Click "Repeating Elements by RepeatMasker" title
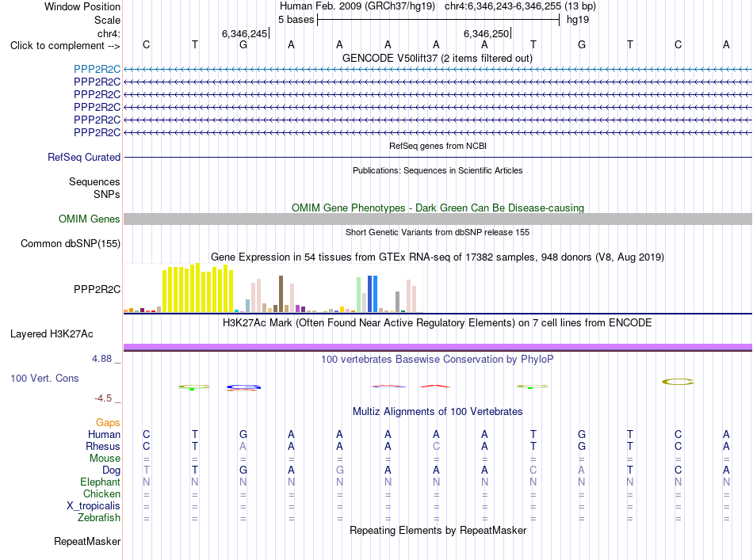753x560 pixels. [x=438, y=530]
